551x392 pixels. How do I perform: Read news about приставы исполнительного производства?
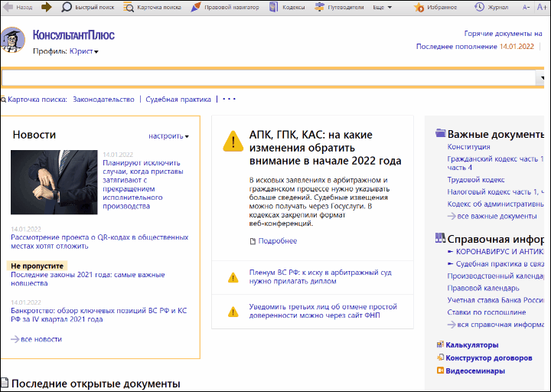click(x=143, y=185)
